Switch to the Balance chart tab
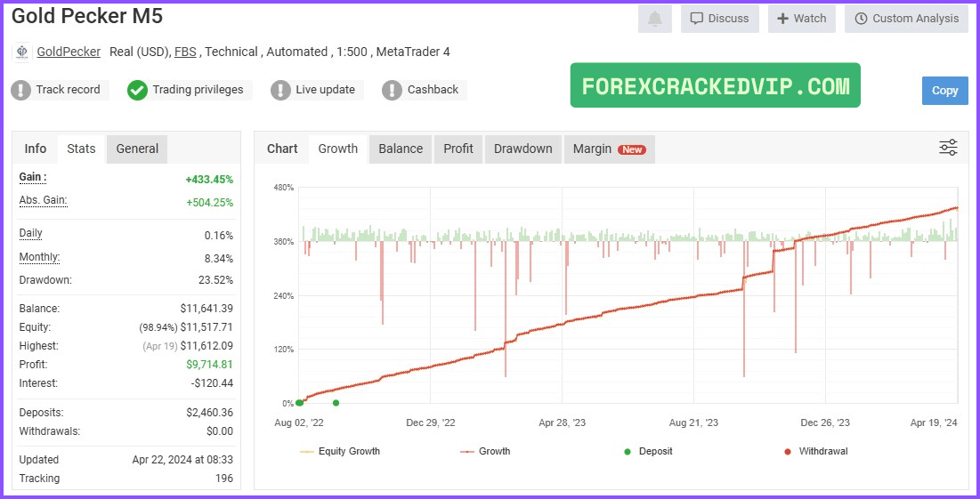Image resolution: width=980 pixels, height=499 pixels. click(401, 149)
